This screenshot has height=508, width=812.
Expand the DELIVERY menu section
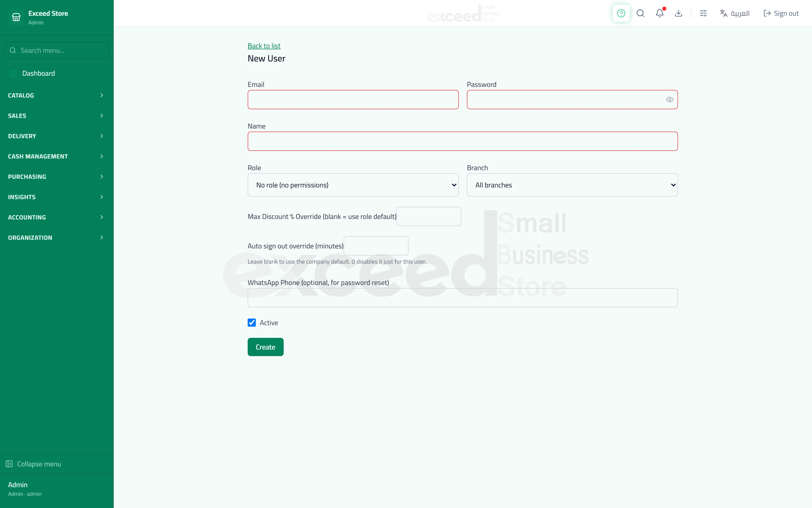pos(56,136)
